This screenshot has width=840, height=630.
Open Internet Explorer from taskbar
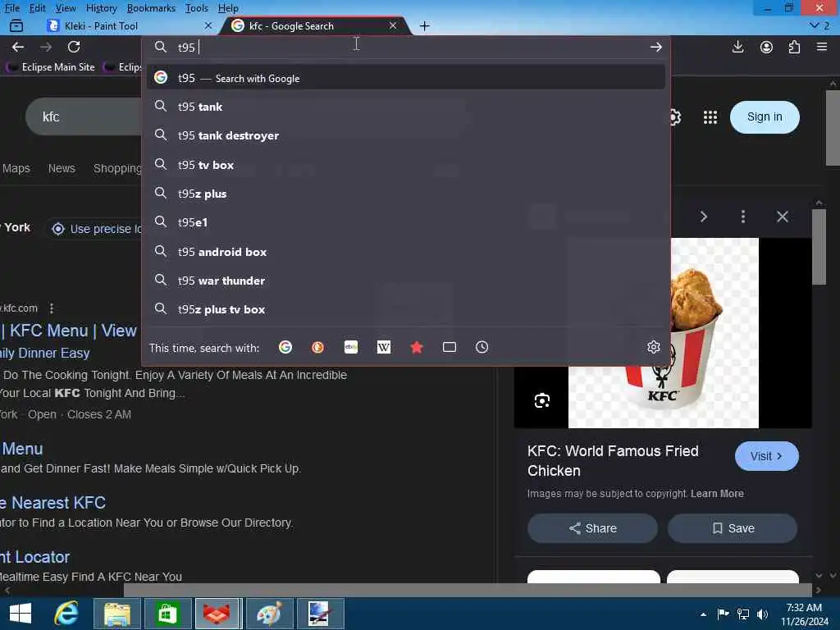pyautogui.click(x=66, y=614)
